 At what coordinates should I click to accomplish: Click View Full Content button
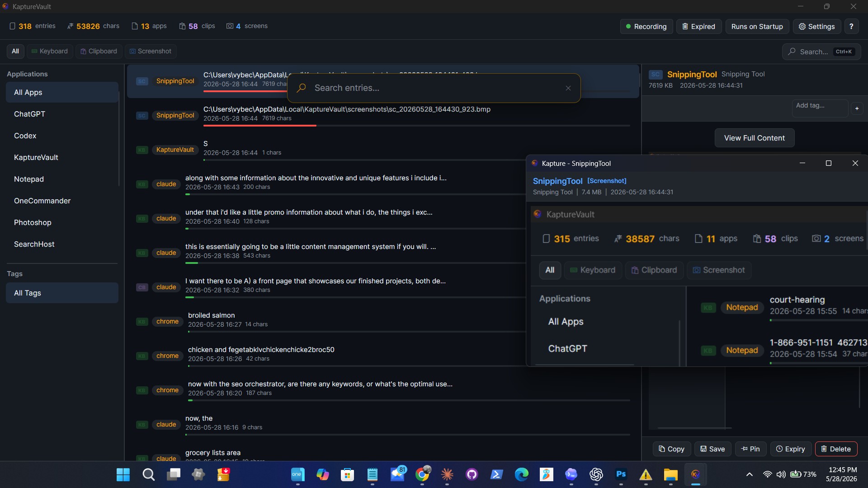[754, 138]
